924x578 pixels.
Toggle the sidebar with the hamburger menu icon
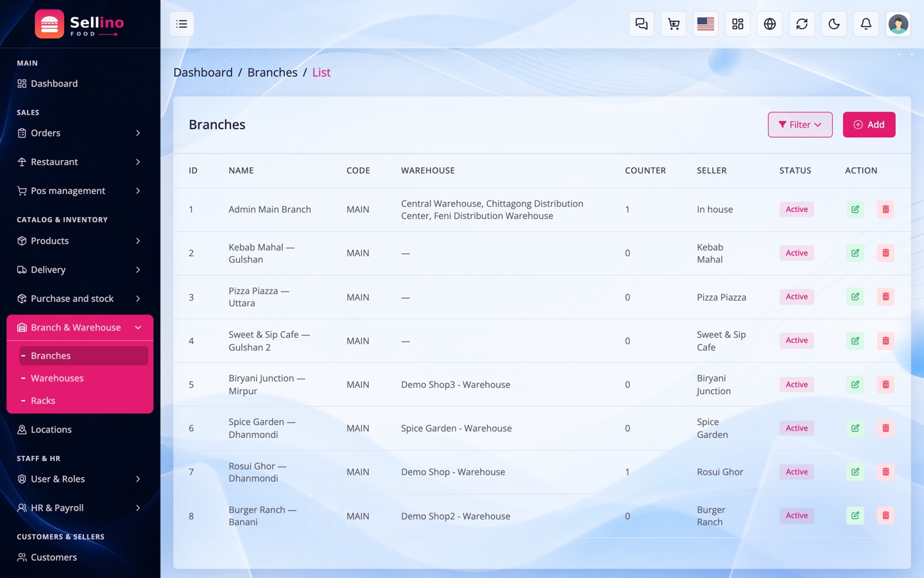[x=182, y=24]
